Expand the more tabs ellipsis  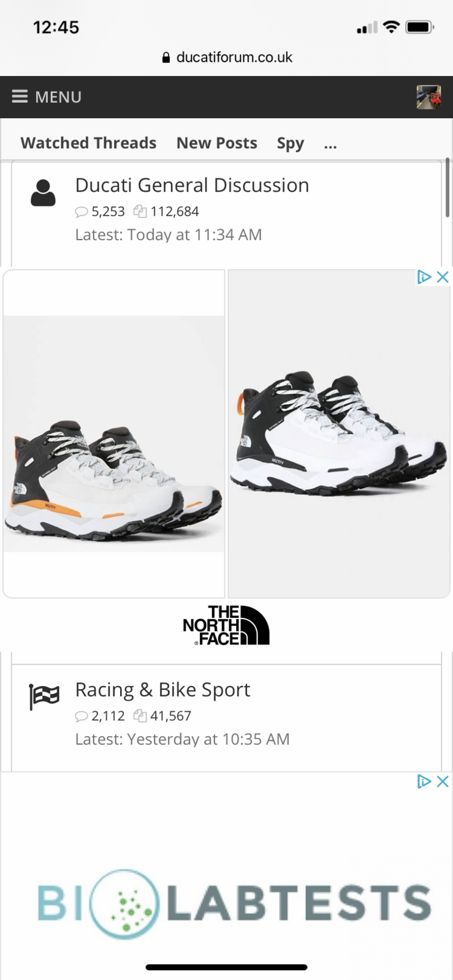click(x=330, y=144)
